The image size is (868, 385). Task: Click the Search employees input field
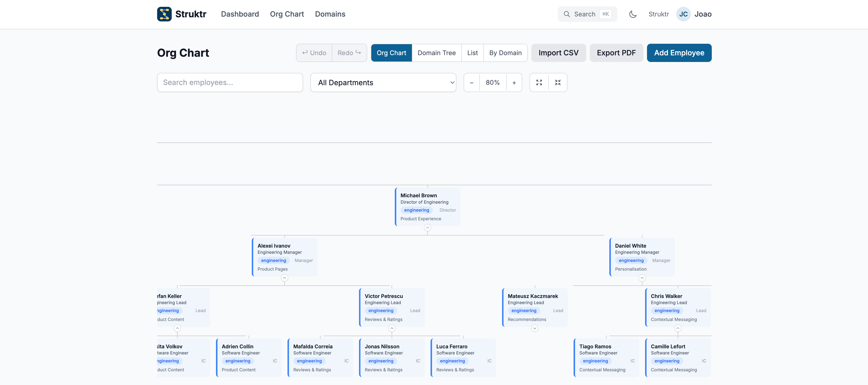click(x=230, y=82)
